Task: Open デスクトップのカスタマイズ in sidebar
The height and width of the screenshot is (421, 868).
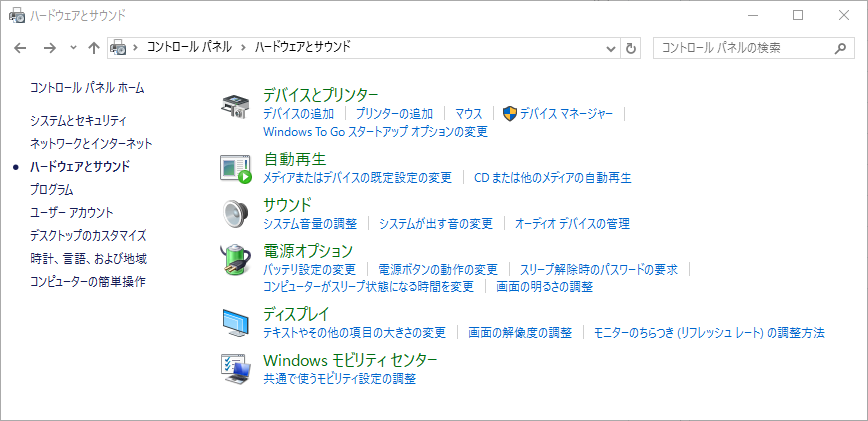Action: [x=88, y=236]
